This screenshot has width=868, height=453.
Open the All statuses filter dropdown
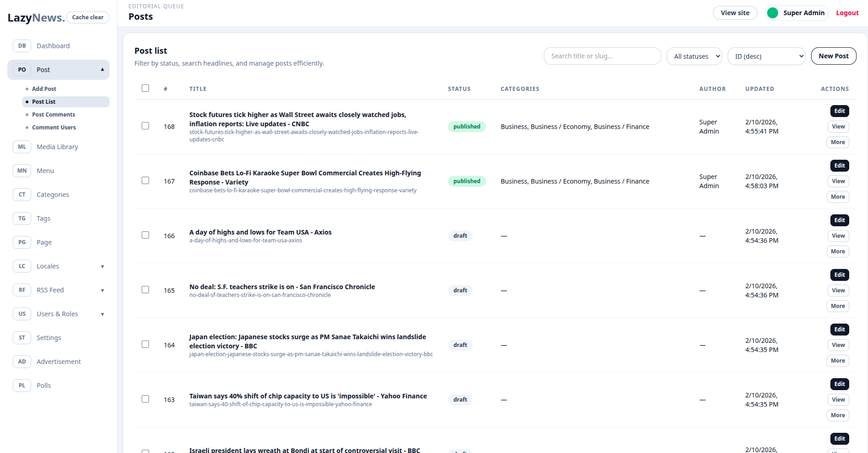tap(694, 56)
